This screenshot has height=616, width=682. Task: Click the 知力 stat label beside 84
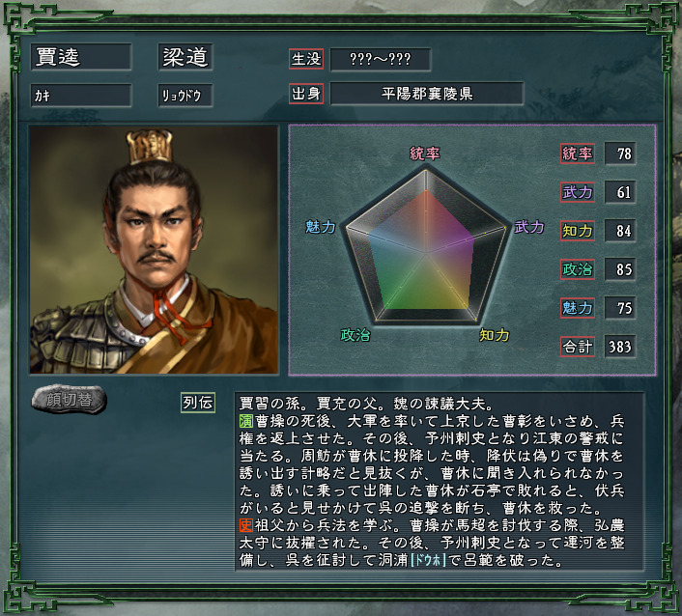click(x=578, y=231)
